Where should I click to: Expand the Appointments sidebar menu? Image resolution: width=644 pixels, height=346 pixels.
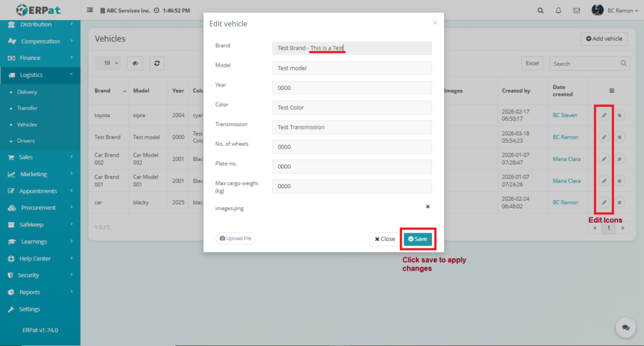[x=40, y=191]
